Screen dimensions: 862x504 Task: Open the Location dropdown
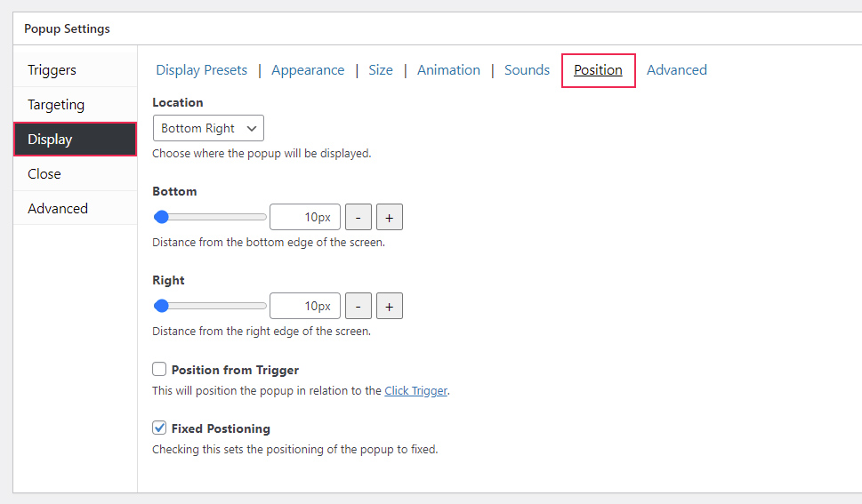(208, 128)
